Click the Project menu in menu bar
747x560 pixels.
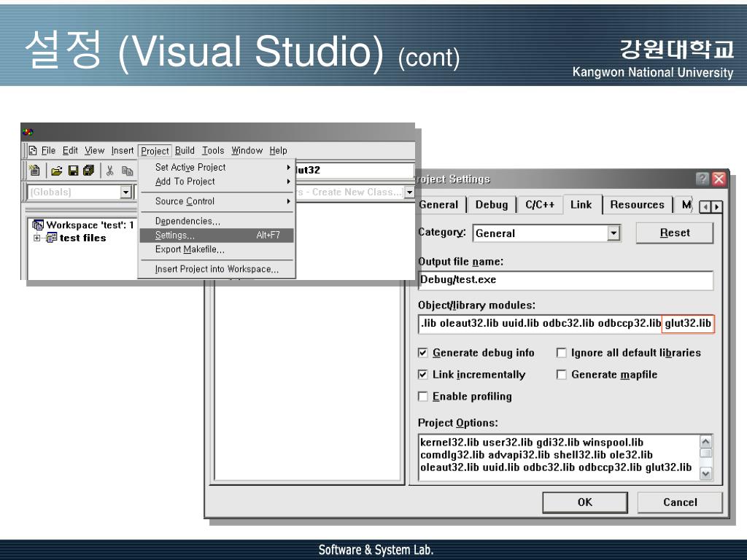click(x=155, y=151)
